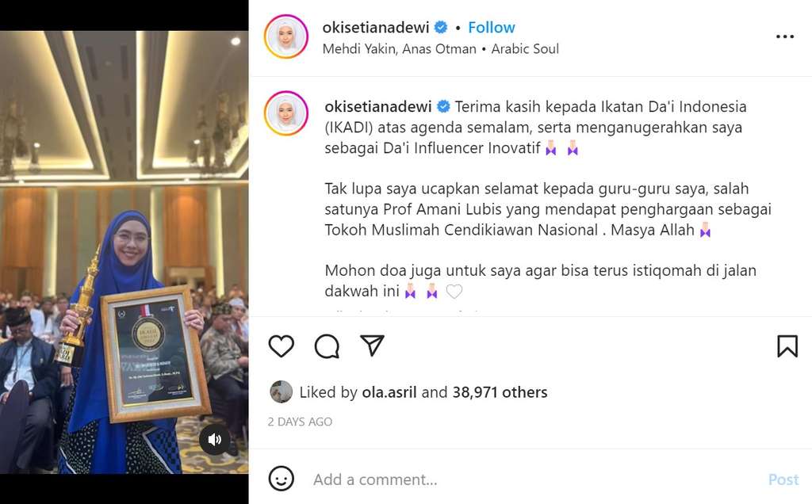Open okisetianadewi username in the caption

tap(378, 107)
